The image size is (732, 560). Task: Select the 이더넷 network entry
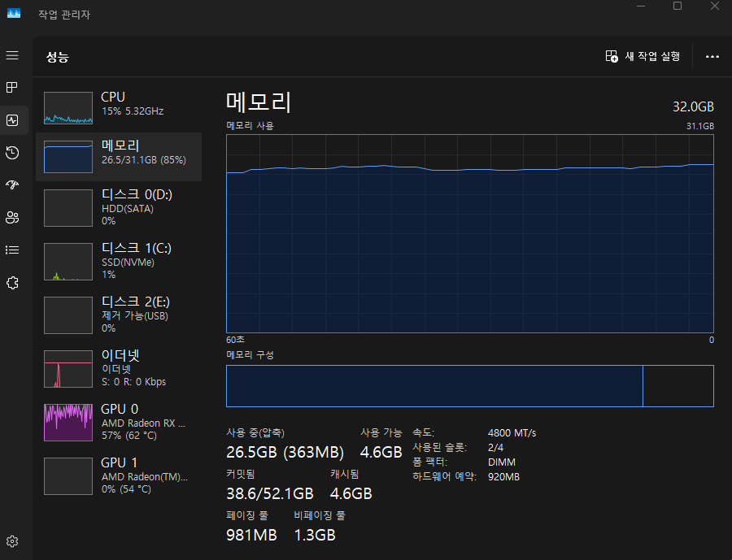coord(119,369)
